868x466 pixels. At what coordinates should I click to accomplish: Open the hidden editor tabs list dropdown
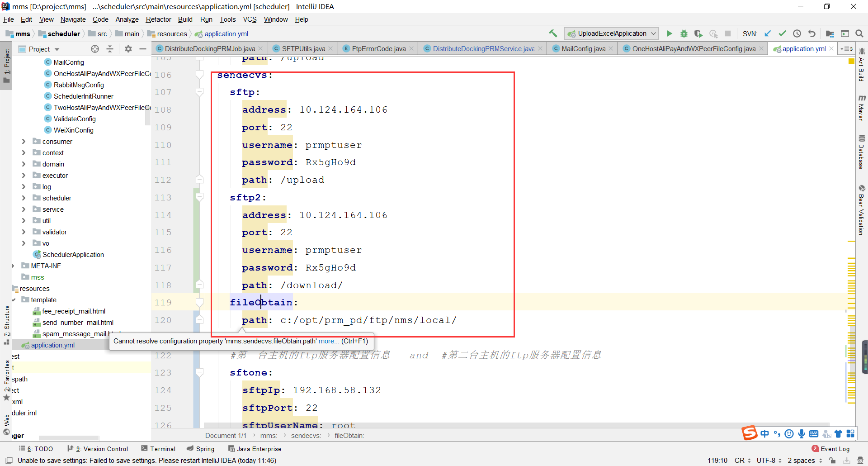click(x=846, y=49)
